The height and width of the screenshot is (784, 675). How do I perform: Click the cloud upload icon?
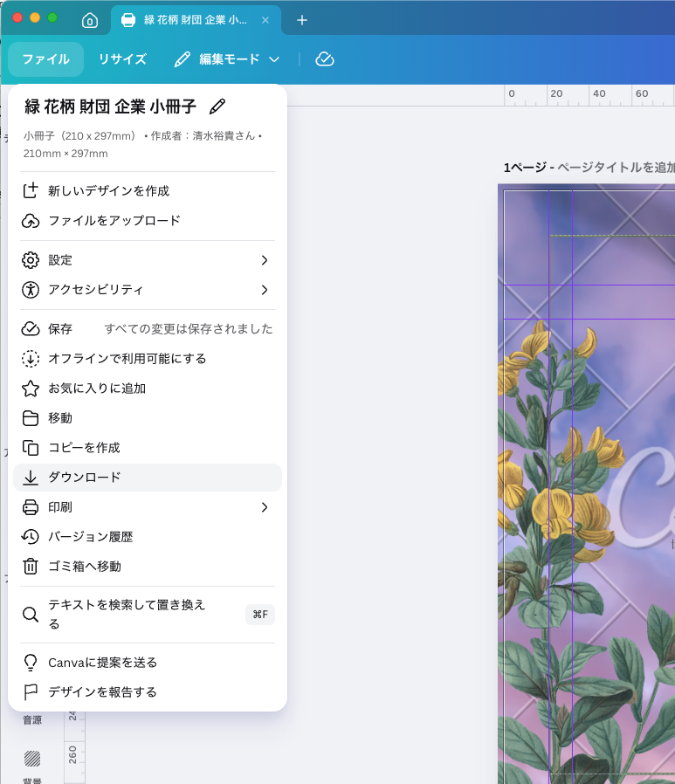tap(31, 221)
